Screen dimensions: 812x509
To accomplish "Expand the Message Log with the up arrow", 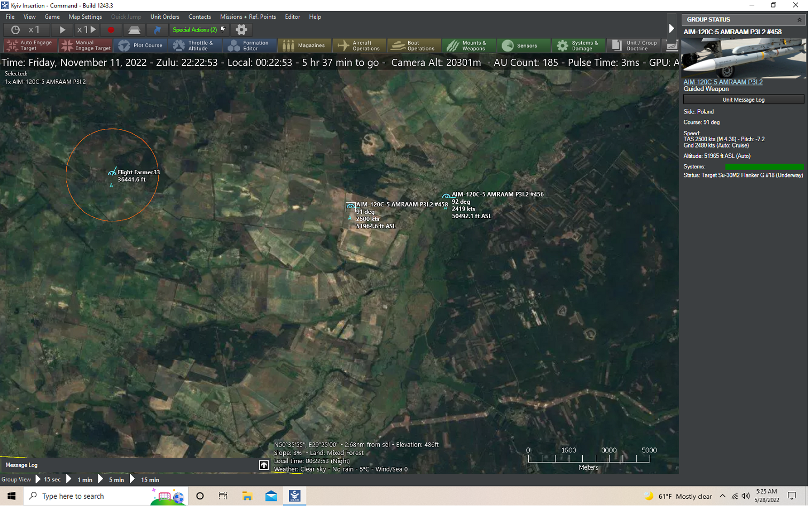I will point(264,465).
